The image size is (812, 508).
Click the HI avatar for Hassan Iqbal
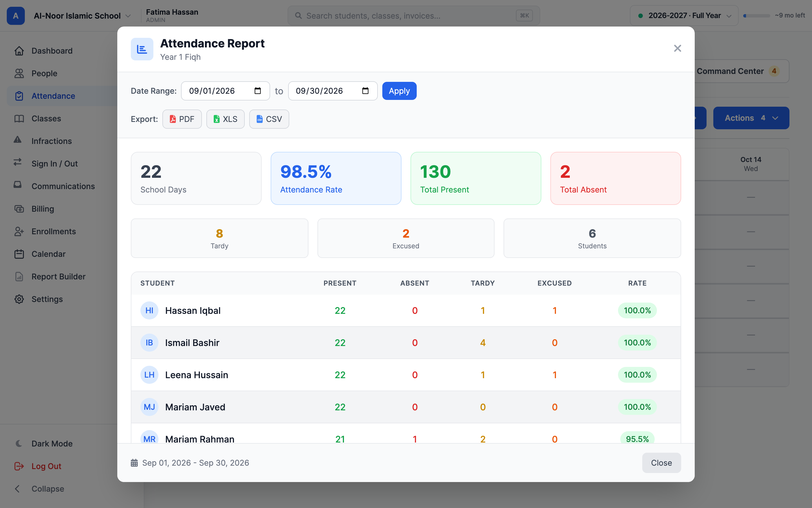point(149,310)
